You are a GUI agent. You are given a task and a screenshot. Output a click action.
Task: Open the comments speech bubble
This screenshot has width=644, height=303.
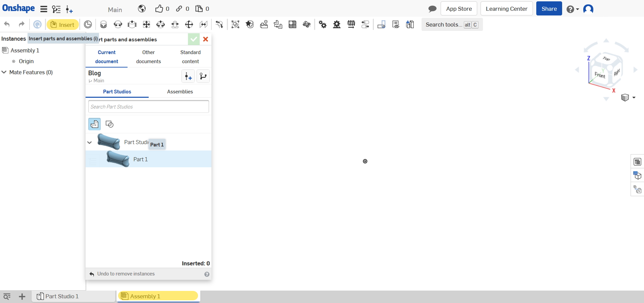[x=432, y=9]
